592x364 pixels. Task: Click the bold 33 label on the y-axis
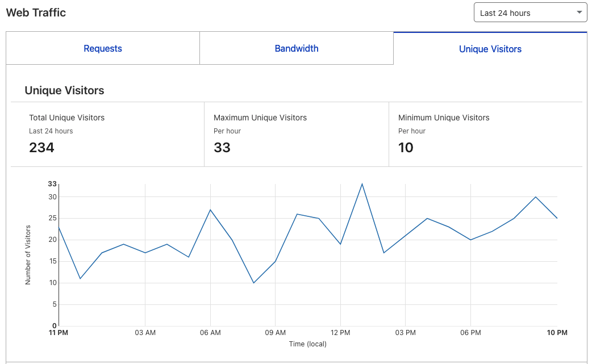52,184
